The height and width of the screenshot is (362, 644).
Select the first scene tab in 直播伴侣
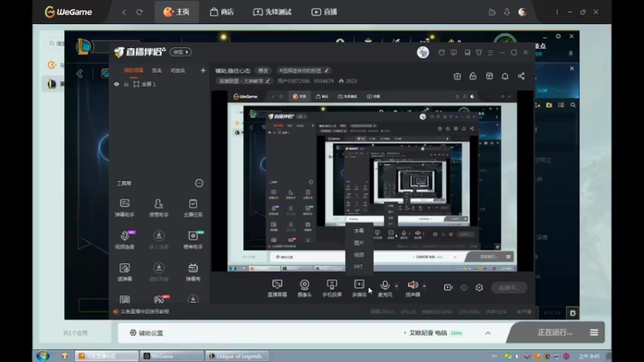click(x=134, y=71)
